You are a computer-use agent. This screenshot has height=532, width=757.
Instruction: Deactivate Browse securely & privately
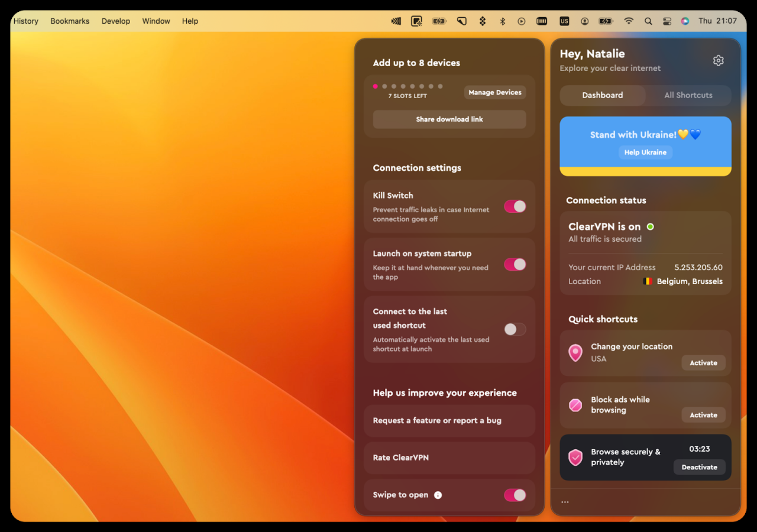pyautogui.click(x=699, y=467)
